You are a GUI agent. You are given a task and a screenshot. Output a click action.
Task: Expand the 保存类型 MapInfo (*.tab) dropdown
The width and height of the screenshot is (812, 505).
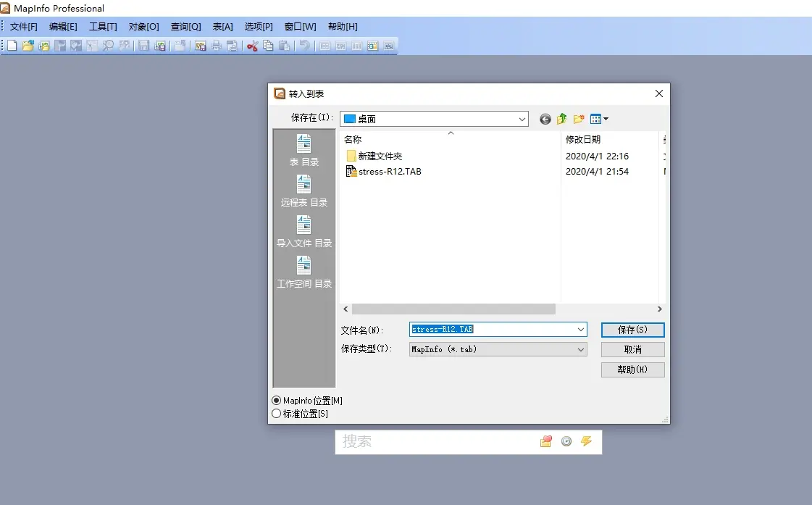[x=498, y=350]
